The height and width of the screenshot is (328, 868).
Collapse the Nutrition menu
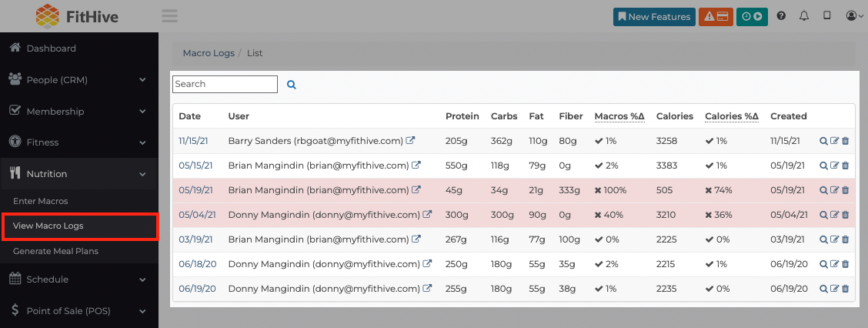[x=79, y=174]
